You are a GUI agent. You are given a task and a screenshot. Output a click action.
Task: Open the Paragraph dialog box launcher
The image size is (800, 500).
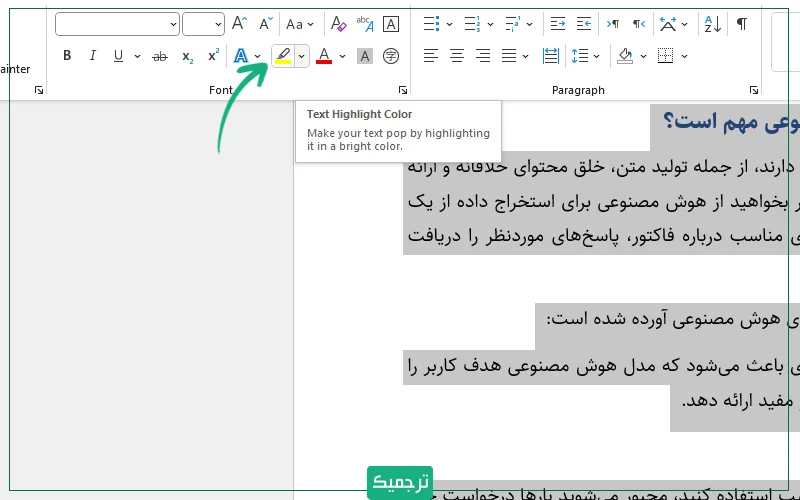click(752, 90)
